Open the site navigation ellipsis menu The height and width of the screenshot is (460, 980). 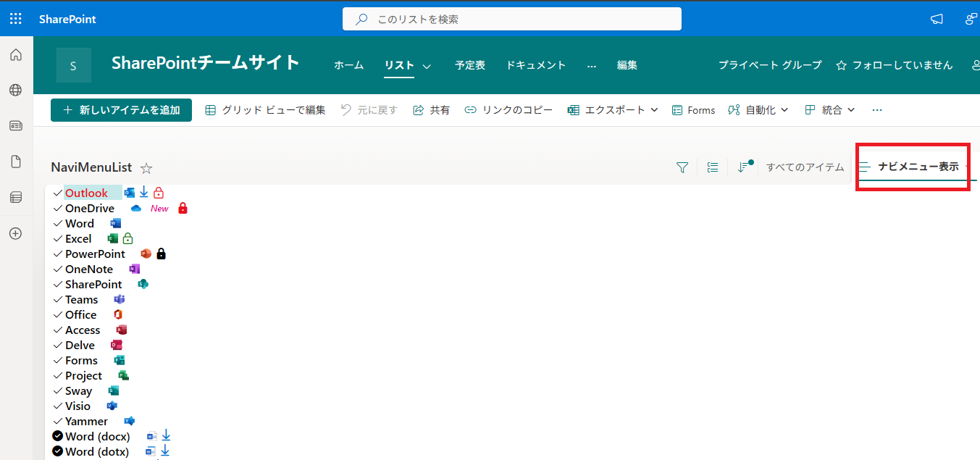(591, 65)
